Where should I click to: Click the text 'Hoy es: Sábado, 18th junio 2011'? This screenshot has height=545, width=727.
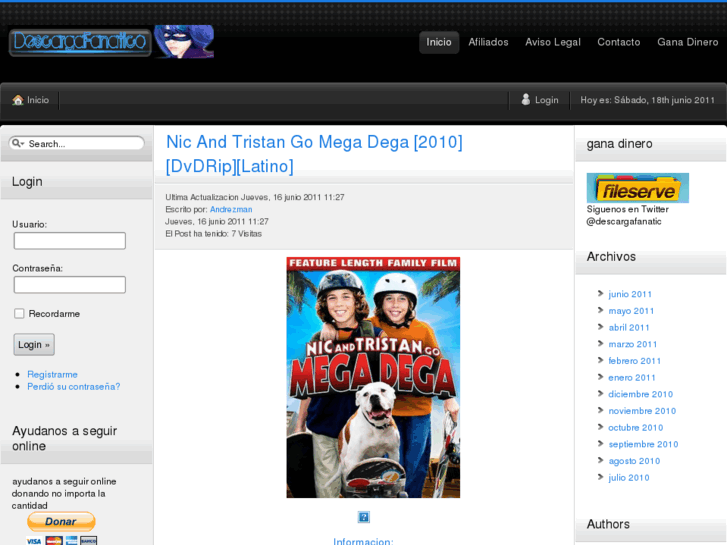click(x=647, y=100)
